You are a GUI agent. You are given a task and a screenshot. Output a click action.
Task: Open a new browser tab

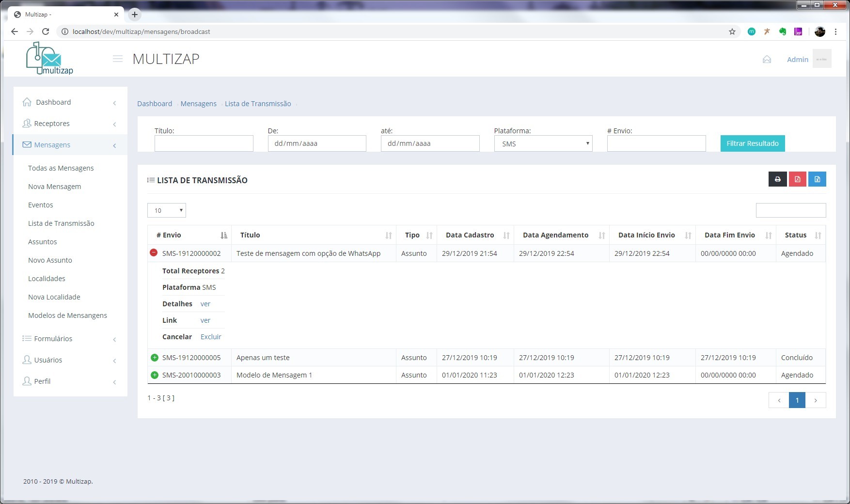(x=135, y=15)
